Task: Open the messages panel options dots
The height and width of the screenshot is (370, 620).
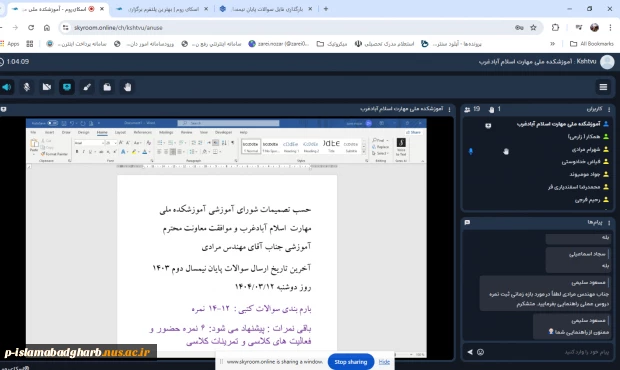Action: click(x=609, y=223)
